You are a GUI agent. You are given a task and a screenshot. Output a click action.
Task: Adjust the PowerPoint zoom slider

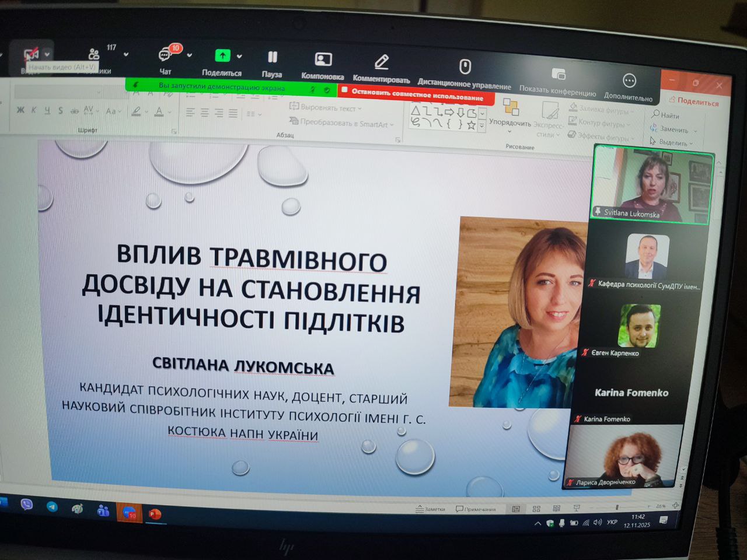click(617, 508)
